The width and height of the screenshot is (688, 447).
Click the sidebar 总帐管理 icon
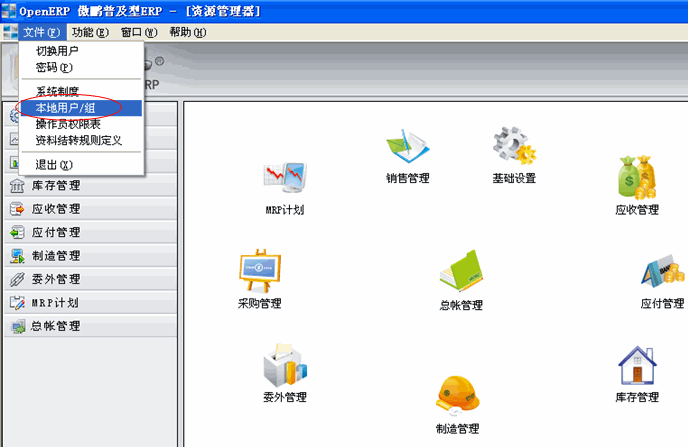click(x=18, y=326)
